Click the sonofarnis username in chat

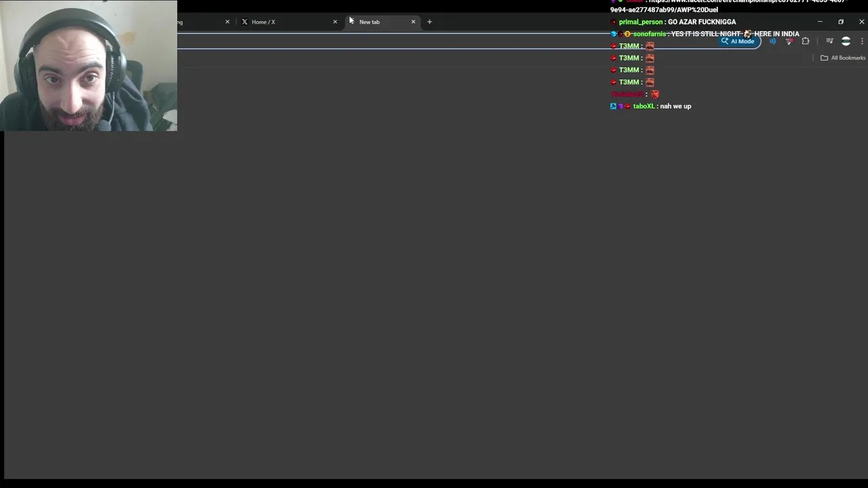click(x=650, y=34)
